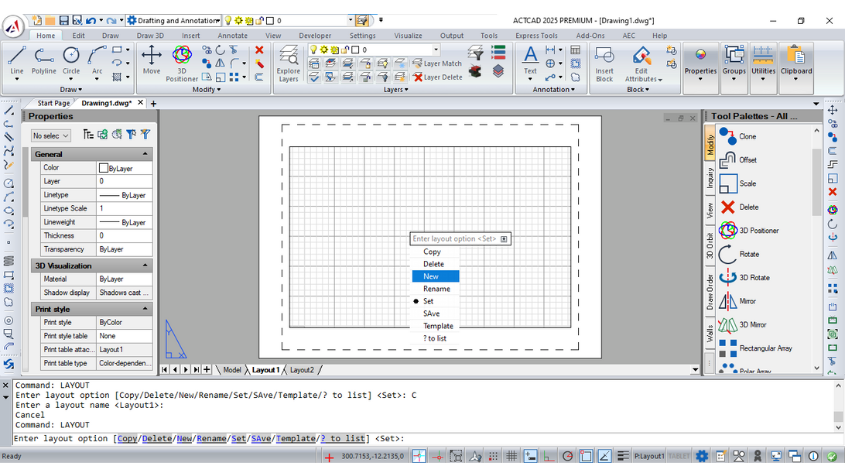The height and width of the screenshot is (475, 845).
Task: Expand the Draw panel dropdown
Action: pyautogui.click(x=71, y=90)
